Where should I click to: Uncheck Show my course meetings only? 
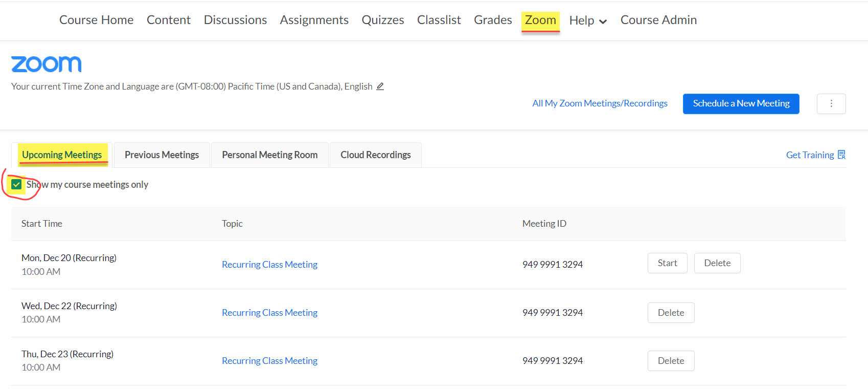(16, 184)
